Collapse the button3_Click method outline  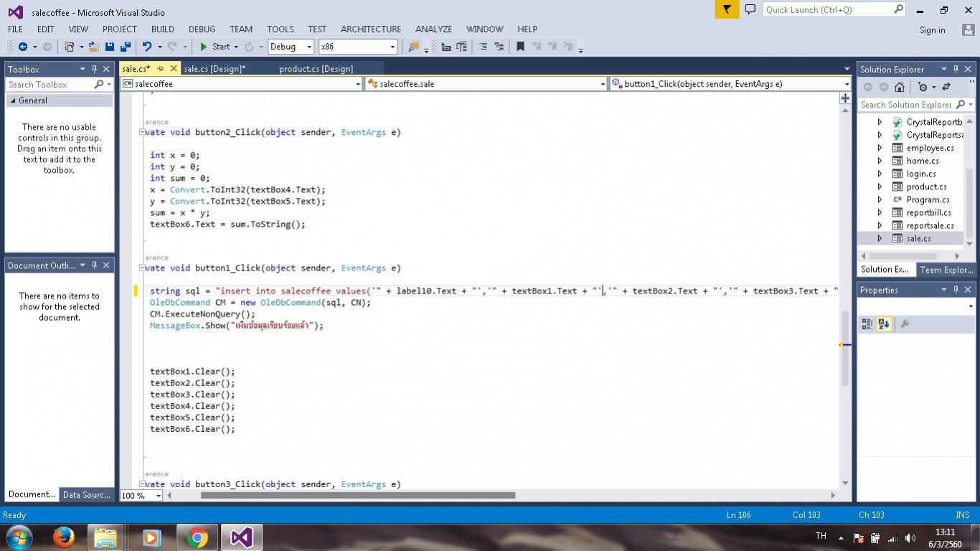(x=142, y=484)
